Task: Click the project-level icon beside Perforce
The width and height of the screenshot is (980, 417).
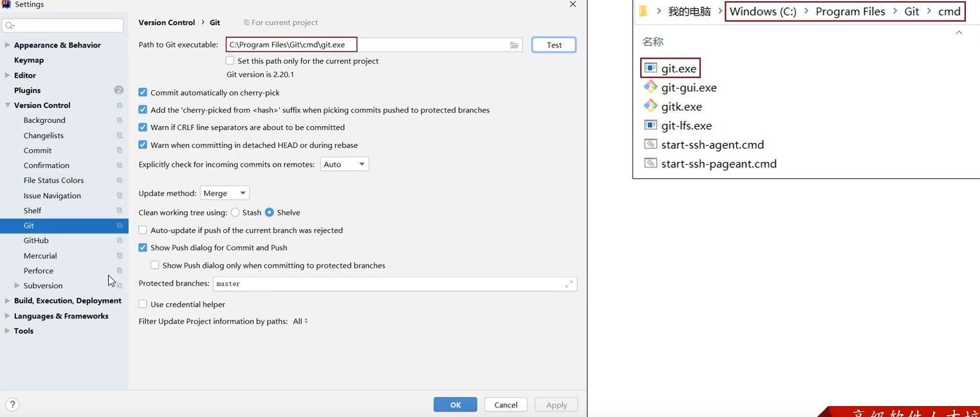Action: [120, 271]
